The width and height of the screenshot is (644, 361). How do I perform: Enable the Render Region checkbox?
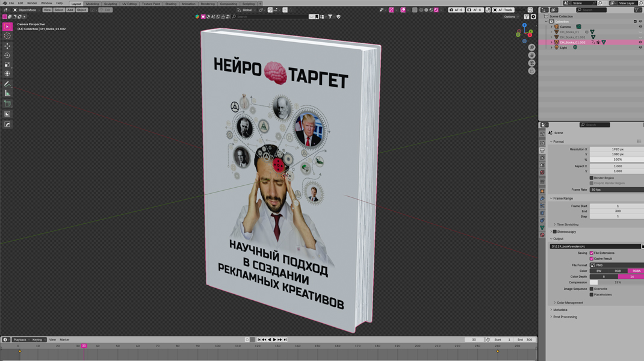pos(592,178)
